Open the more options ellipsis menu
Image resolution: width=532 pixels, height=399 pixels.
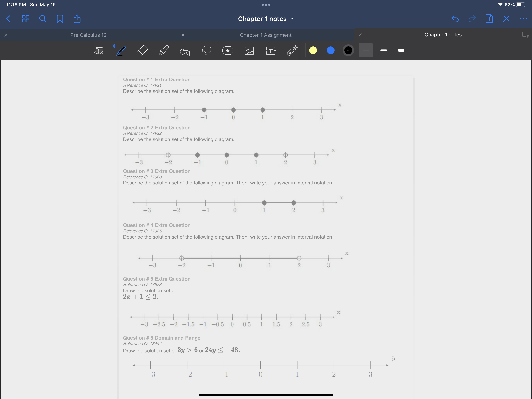point(523,19)
